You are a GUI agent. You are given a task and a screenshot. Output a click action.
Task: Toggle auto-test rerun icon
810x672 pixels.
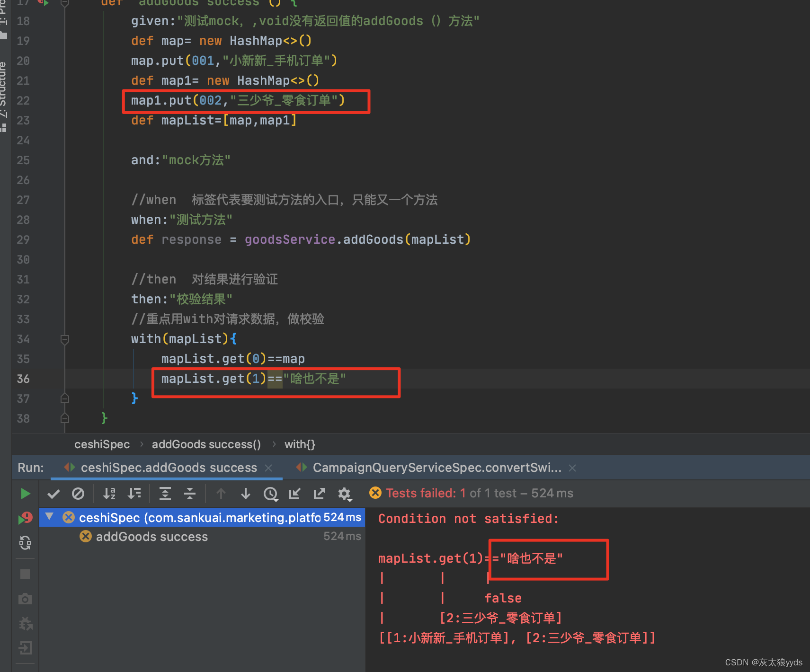25,543
